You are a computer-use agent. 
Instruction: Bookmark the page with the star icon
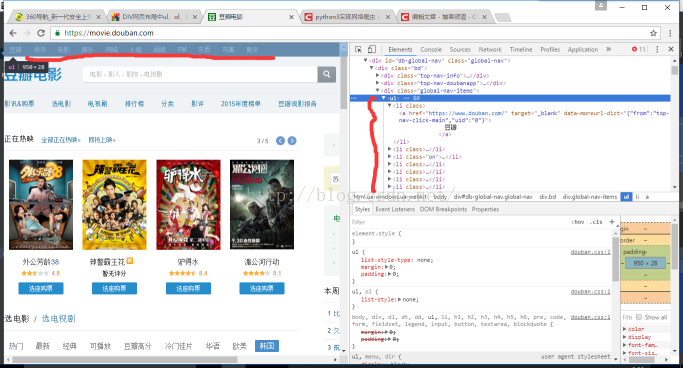point(653,33)
